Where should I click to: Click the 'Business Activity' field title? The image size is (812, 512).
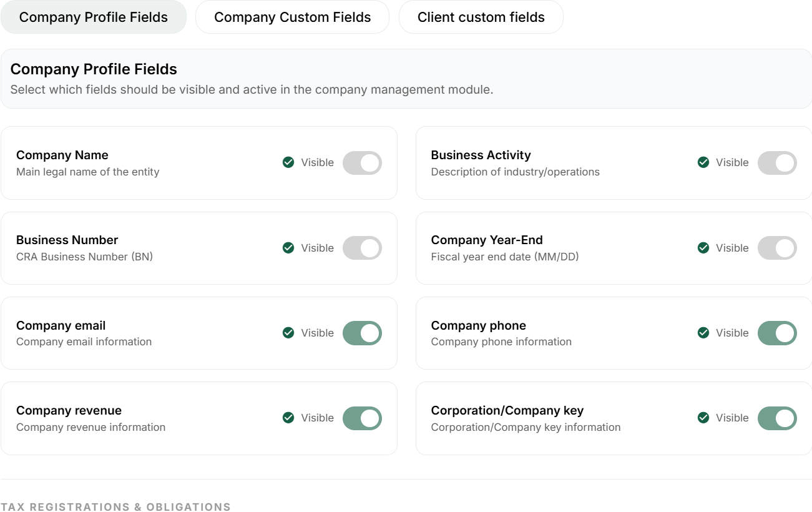(481, 155)
